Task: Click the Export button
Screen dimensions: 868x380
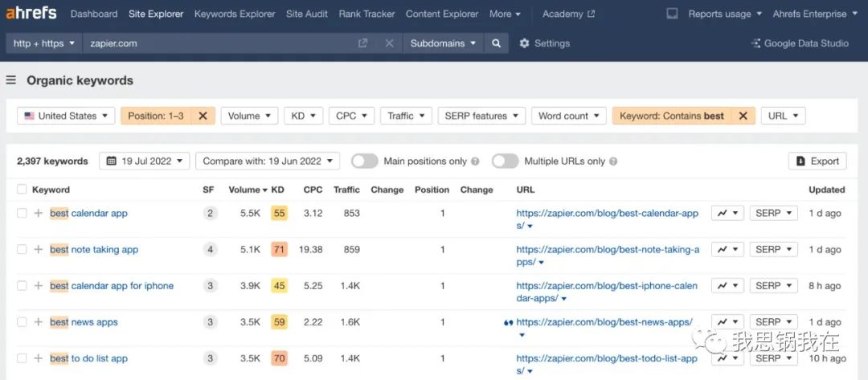Action: pyautogui.click(x=817, y=161)
